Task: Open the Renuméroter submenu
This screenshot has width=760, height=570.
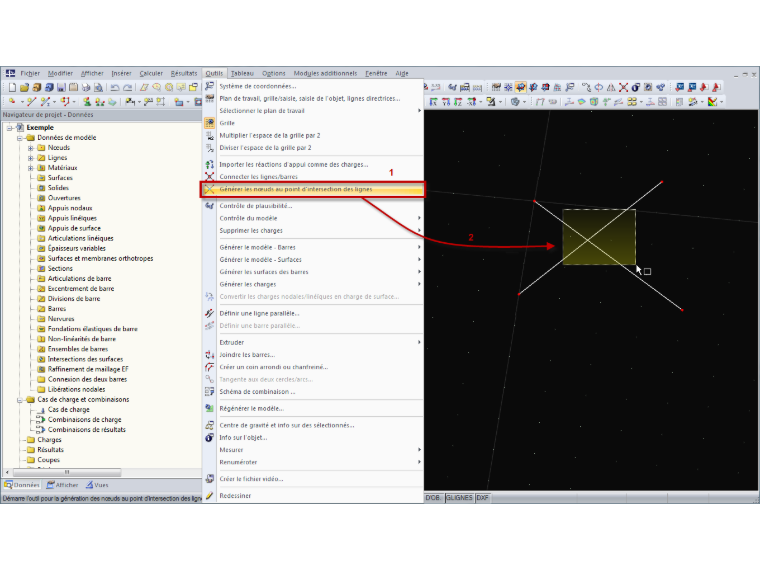Action: tap(313, 462)
